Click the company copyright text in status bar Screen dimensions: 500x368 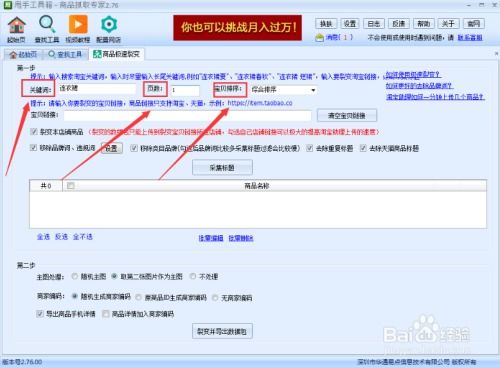(417, 362)
